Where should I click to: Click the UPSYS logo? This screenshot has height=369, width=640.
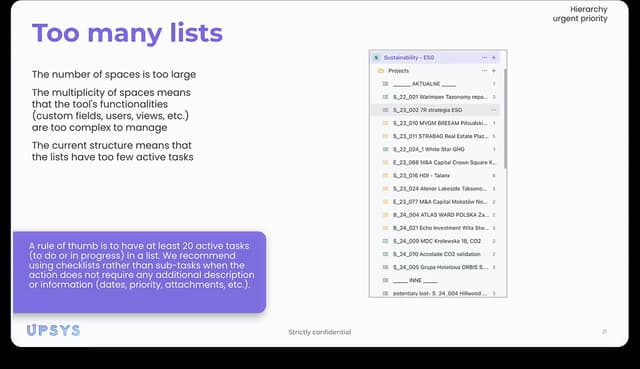pyautogui.click(x=53, y=330)
